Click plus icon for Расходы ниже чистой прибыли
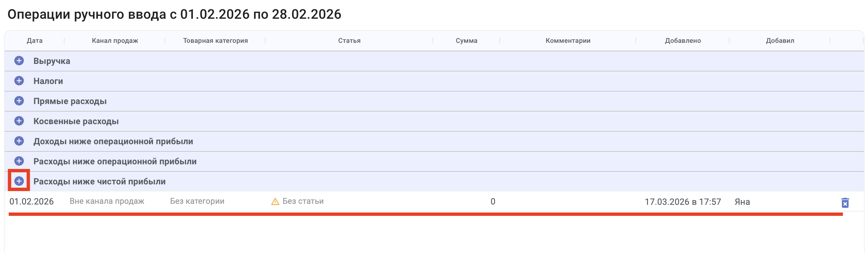The image size is (868, 253). [x=19, y=181]
